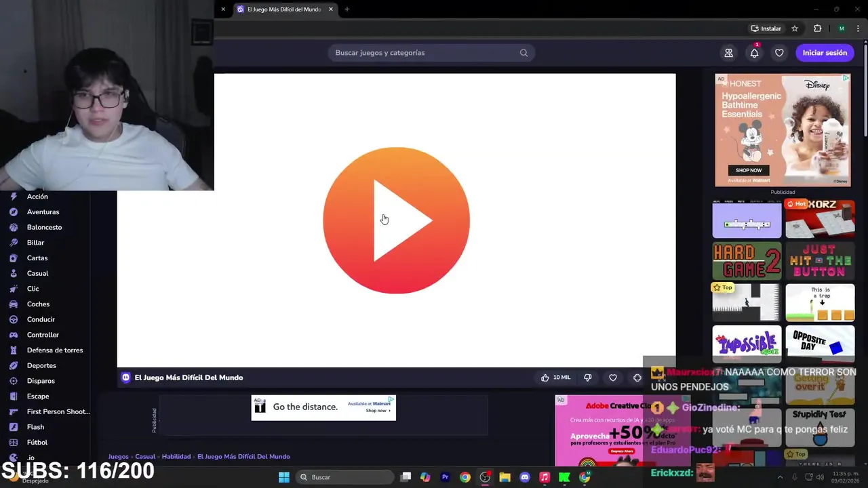Open a new browser tab with the plus button
Image resolution: width=868 pixels, height=488 pixels.
point(347,9)
